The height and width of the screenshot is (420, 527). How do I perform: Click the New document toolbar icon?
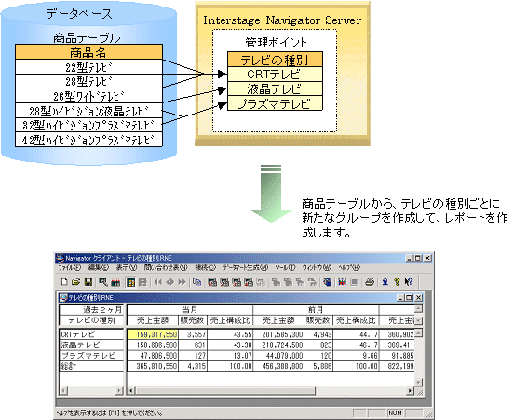[64, 282]
